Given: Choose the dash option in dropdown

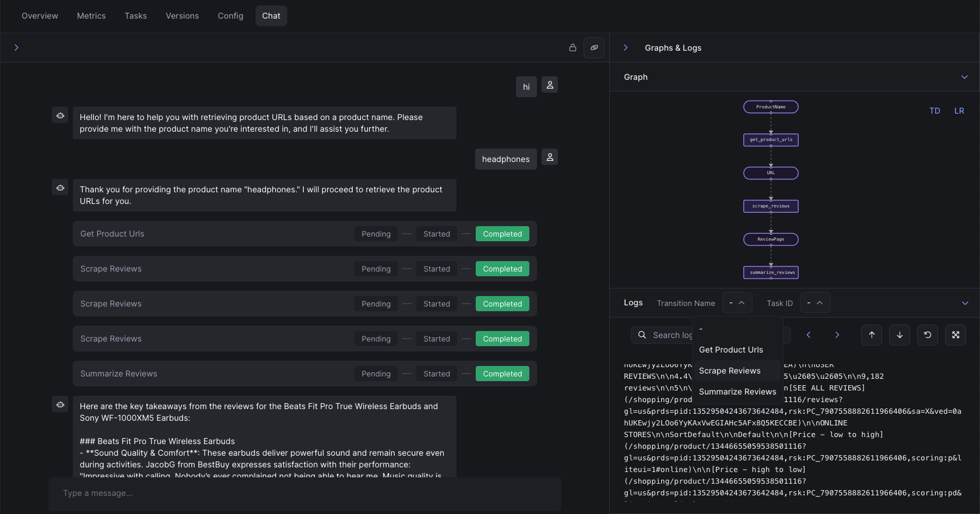Looking at the screenshot, I should point(737,329).
